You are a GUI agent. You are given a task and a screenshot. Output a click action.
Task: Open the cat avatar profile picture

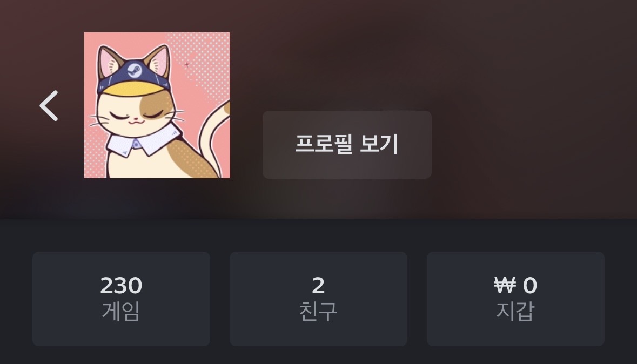157,105
